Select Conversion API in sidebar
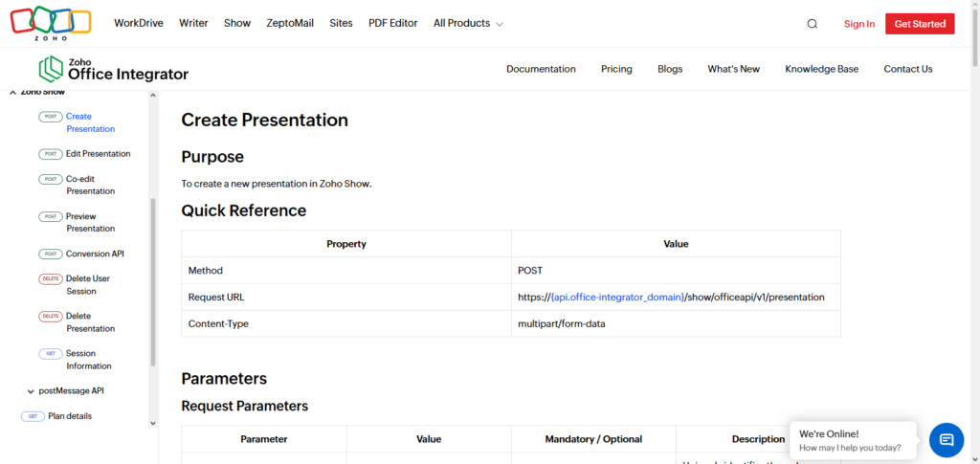Screen dimensions: 980x464 (x=96, y=254)
